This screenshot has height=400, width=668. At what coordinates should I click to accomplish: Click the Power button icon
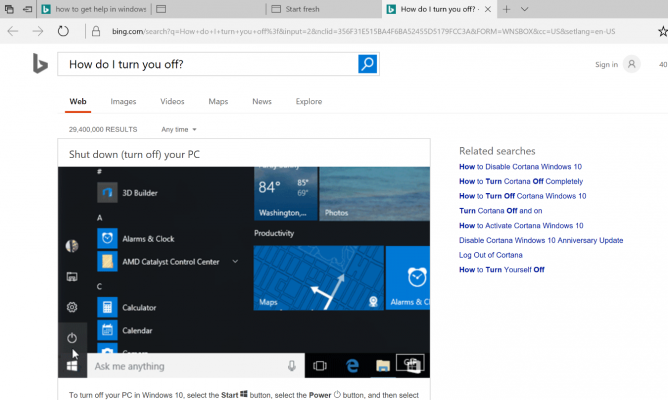72,338
